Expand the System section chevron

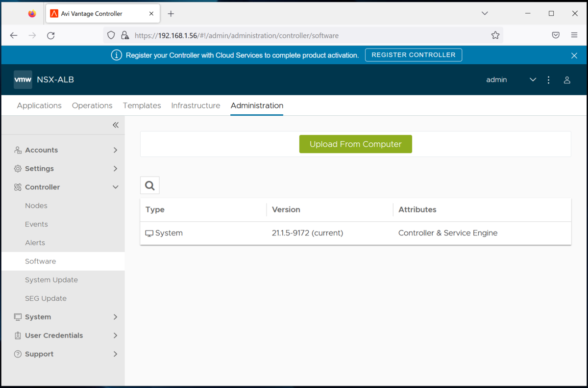116,317
